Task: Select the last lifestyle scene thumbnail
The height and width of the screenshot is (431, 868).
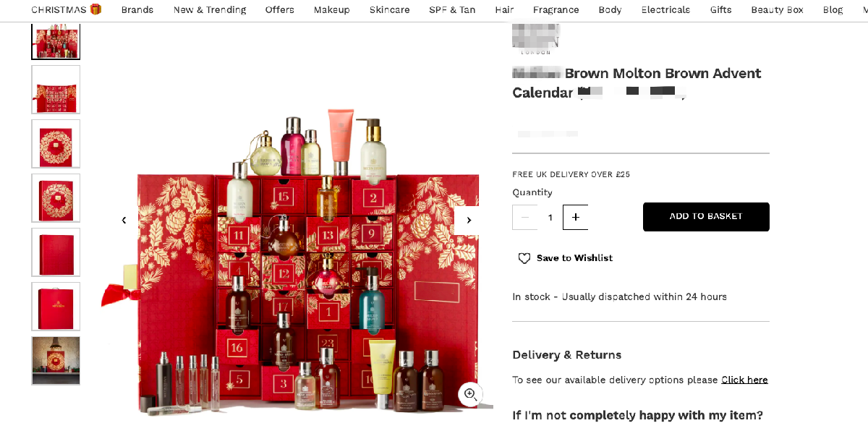Action: click(x=56, y=361)
